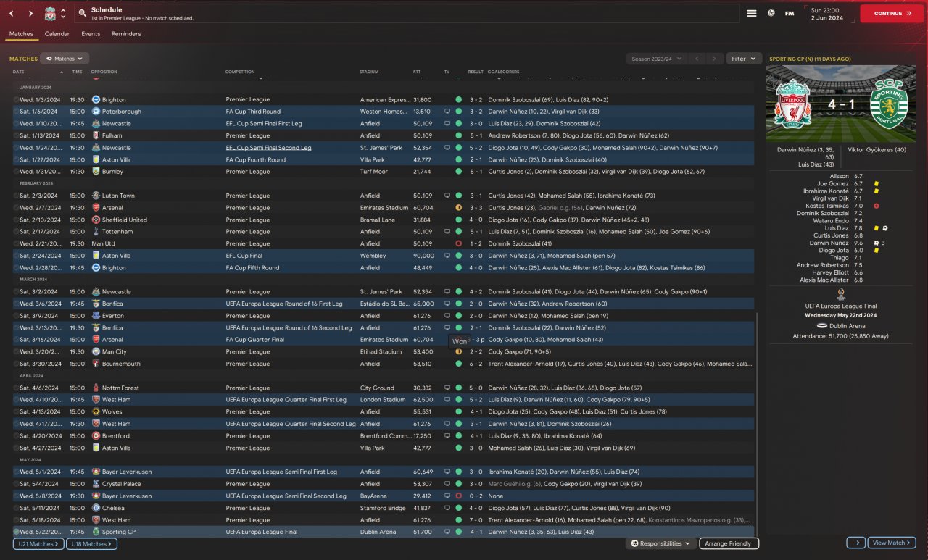Image resolution: width=928 pixels, height=560 pixels.
Task: Click the Arrange Friendly button
Action: pyautogui.click(x=729, y=543)
